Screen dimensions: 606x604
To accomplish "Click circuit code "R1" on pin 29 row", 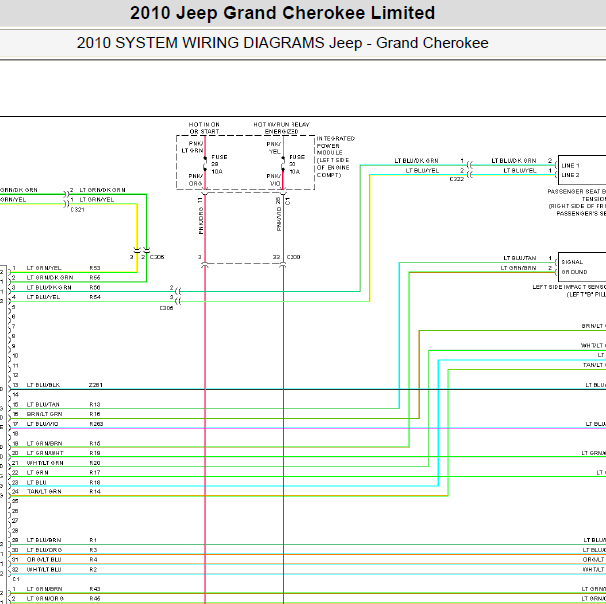I will pyautogui.click(x=93, y=540).
